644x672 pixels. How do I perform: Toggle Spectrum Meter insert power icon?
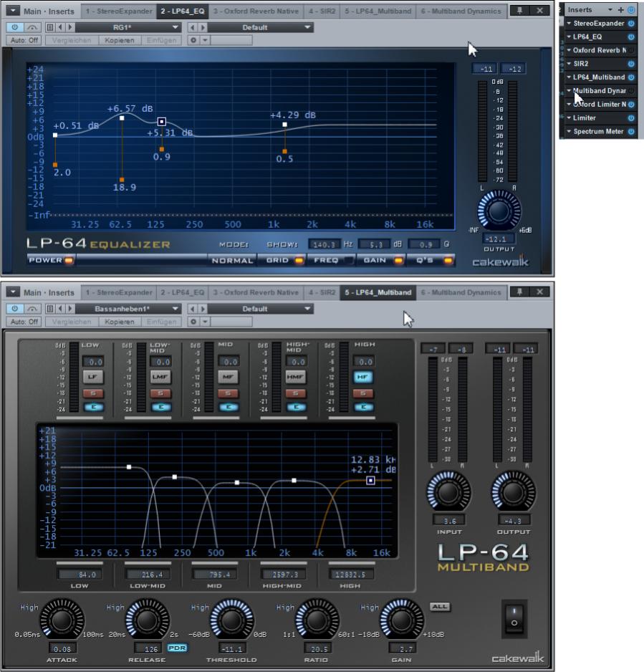point(631,132)
